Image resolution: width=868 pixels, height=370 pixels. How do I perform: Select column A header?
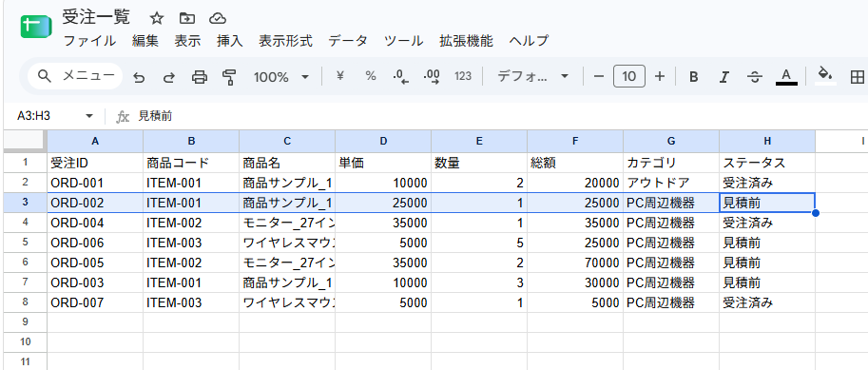[95, 141]
